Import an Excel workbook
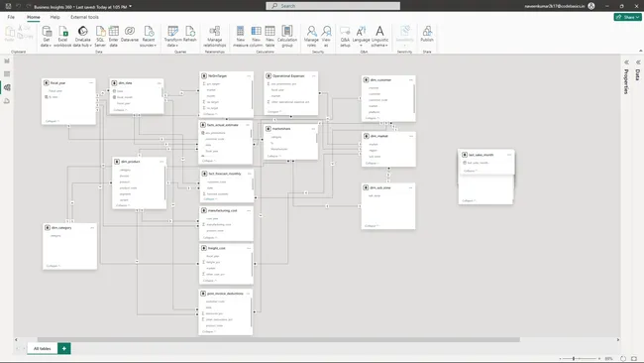 [62, 36]
